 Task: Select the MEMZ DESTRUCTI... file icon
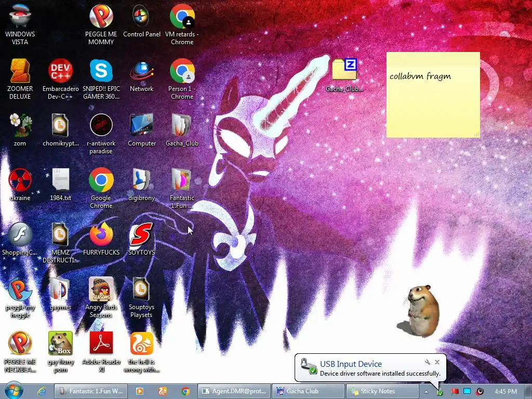tap(61, 243)
